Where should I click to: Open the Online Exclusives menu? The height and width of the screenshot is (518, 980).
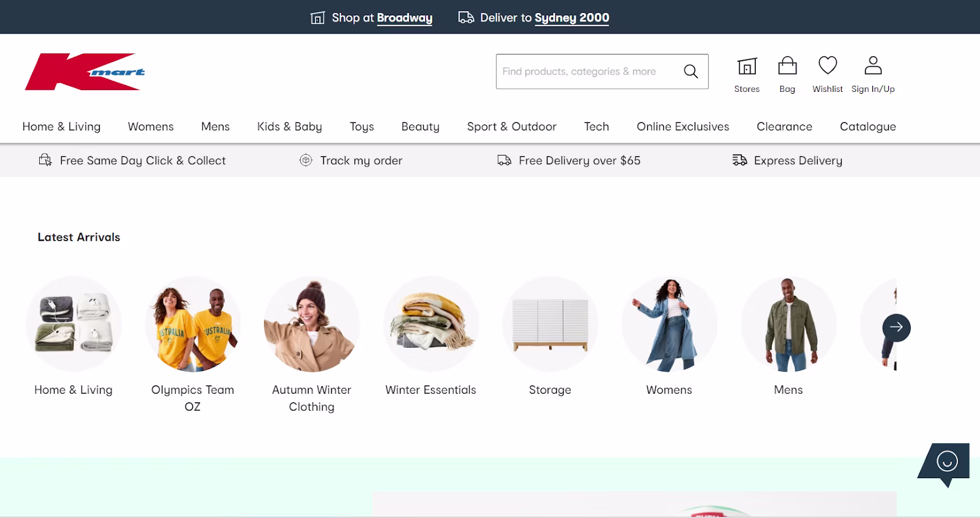[x=683, y=127]
